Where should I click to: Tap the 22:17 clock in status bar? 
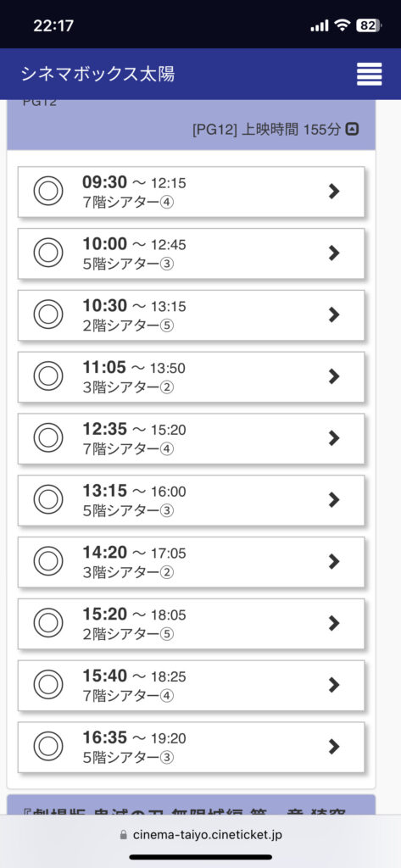(53, 25)
